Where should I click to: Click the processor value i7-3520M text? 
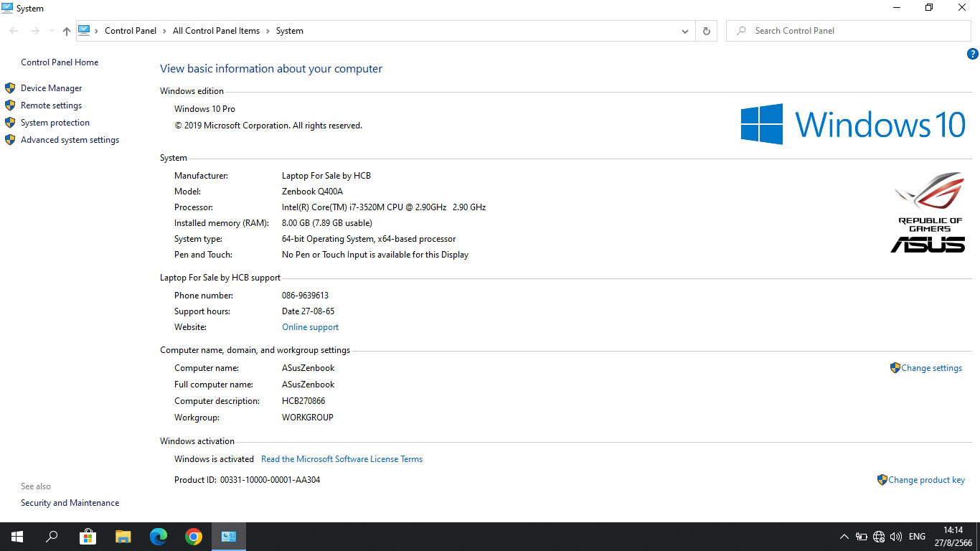tap(384, 207)
